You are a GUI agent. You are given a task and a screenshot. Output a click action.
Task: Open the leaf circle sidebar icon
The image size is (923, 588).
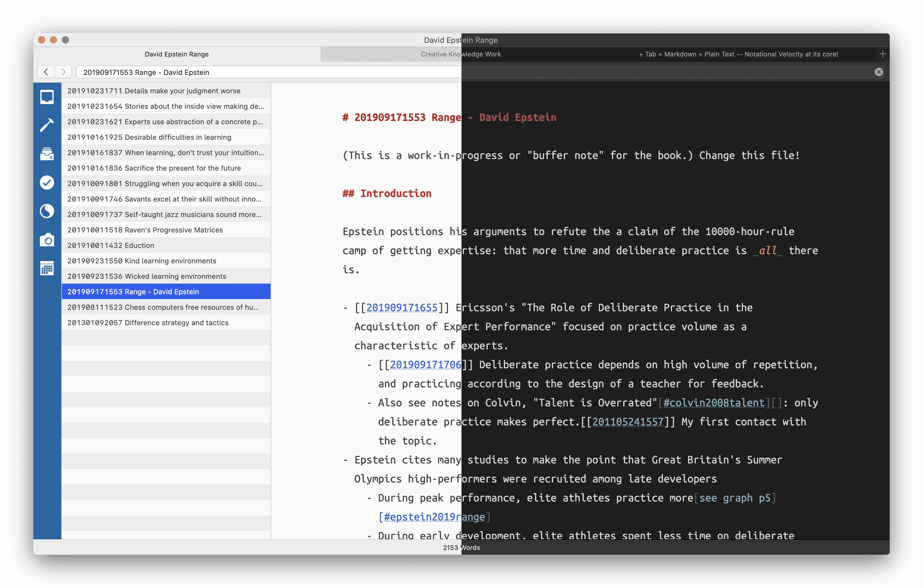tap(47, 211)
